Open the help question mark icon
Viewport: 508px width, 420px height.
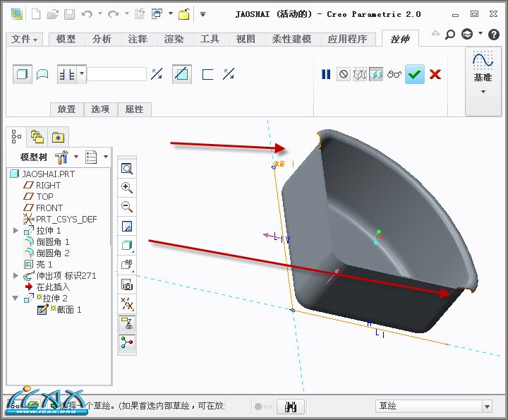click(x=494, y=35)
